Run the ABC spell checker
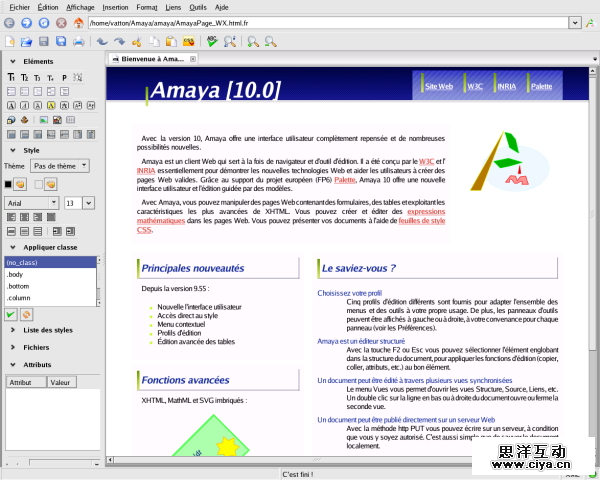Viewport: 600px width, 480px height. [212, 41]
